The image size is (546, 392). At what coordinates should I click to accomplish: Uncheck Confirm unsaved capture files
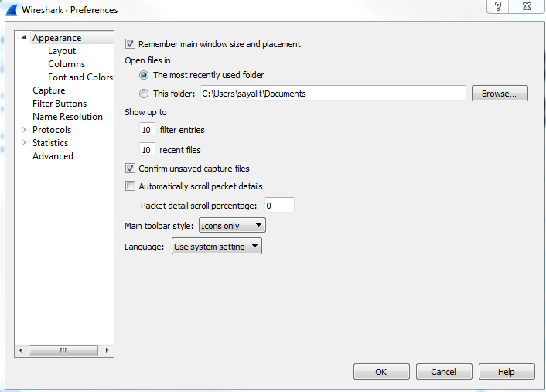(x=130, y=169)
